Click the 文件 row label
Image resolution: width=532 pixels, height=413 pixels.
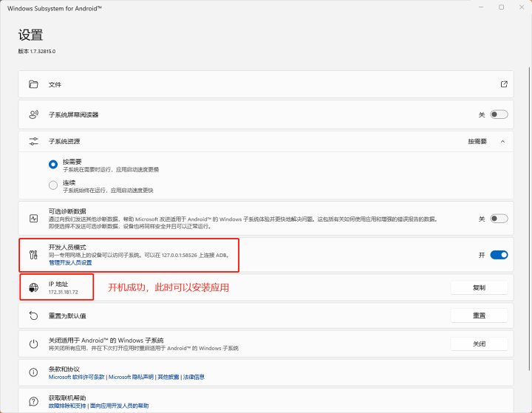point(55,84)
